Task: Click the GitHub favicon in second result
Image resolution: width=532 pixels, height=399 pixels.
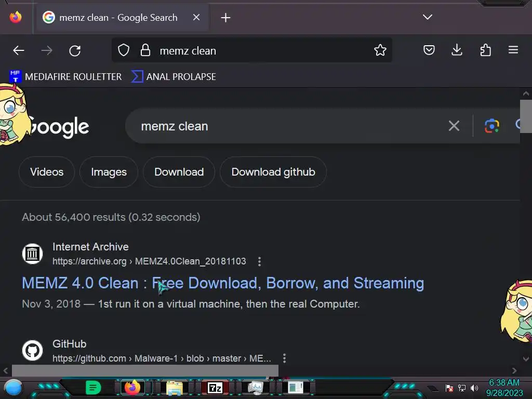Action: pyautogui.click(x=33, y=351)
